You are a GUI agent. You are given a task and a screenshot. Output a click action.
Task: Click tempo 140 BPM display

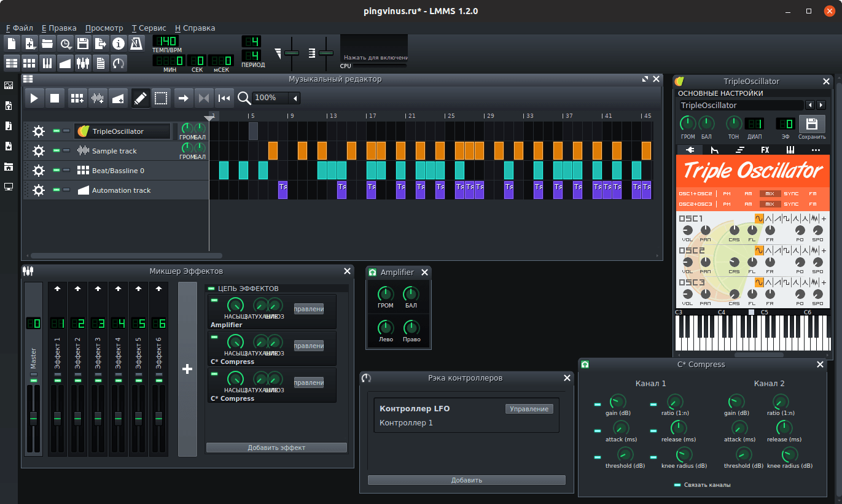(165, 41)
